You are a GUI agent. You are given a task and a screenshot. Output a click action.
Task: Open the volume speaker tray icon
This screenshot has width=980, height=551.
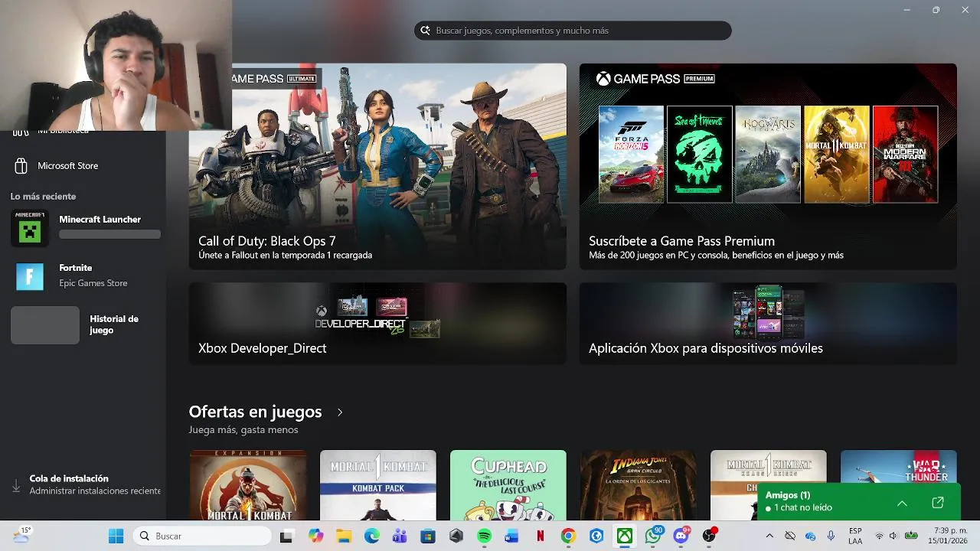coord(893,536)
